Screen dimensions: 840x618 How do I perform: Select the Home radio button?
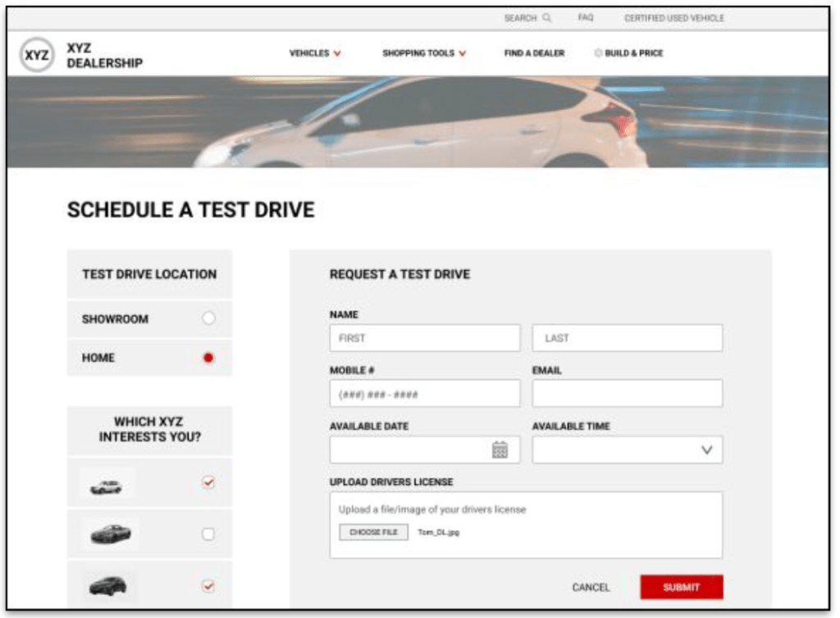(208, 358)
